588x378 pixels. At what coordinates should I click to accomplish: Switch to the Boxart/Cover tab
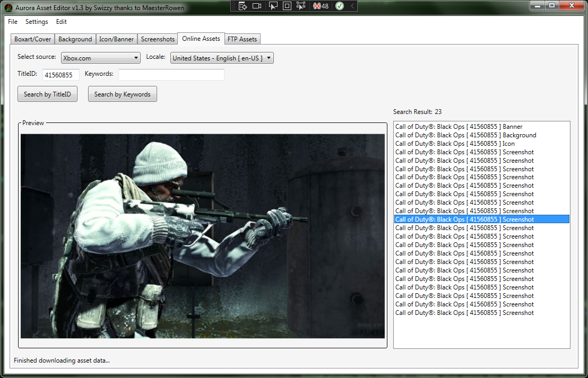tap(32, 39)
